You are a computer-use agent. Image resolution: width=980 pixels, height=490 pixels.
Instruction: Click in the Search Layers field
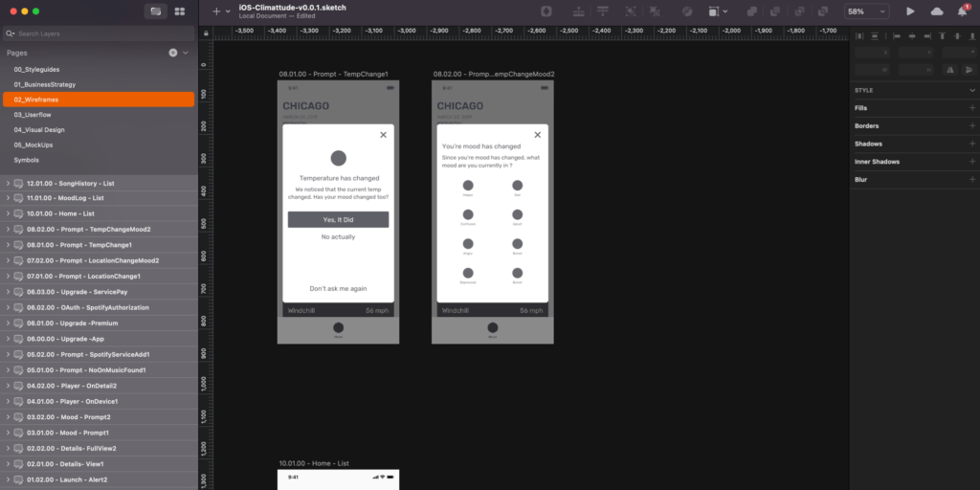[x=99, y=33]
